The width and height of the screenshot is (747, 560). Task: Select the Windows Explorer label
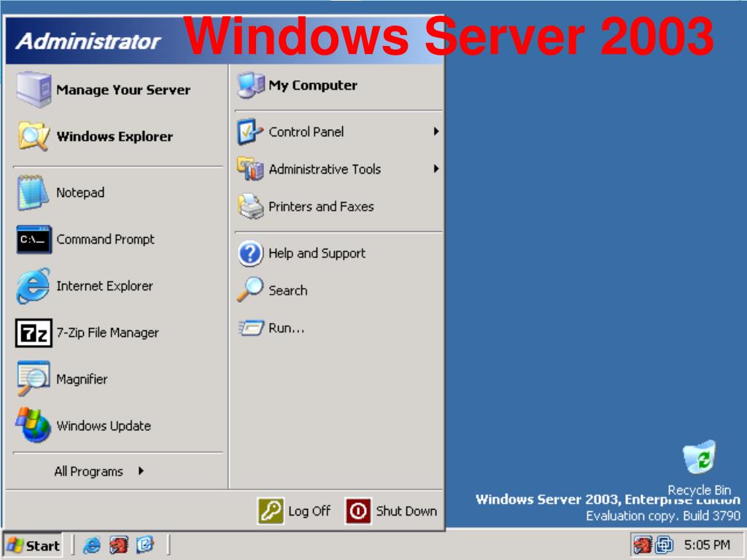click(x=115, y=136)
